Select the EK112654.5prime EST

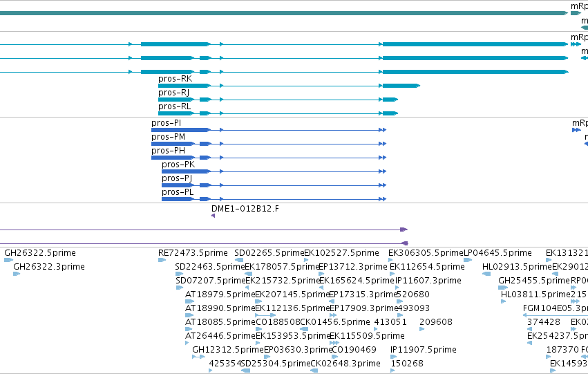pyautogui.click(x=428, y=267)
